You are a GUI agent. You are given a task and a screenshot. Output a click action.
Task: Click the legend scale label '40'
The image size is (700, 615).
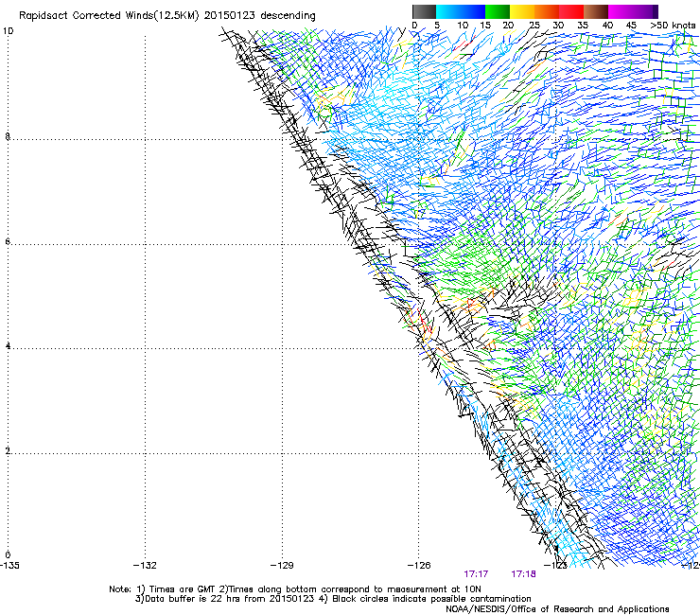pos(607,26)
